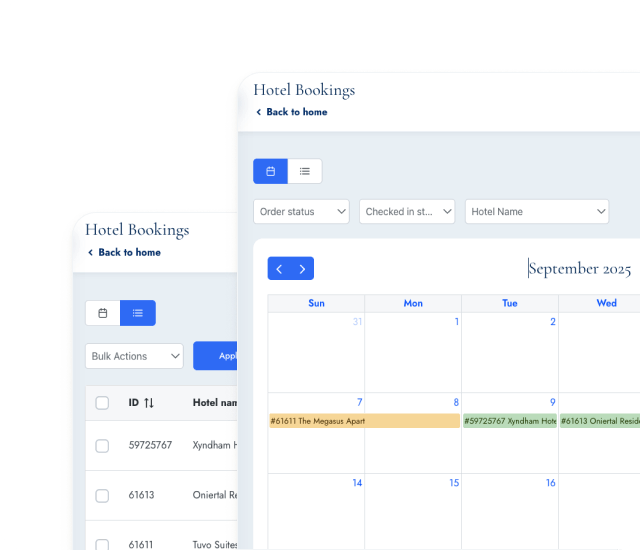The height and width of the screenshot is (550, 640).
Task: Go to next month in calendar
Action: pos(302,268)
